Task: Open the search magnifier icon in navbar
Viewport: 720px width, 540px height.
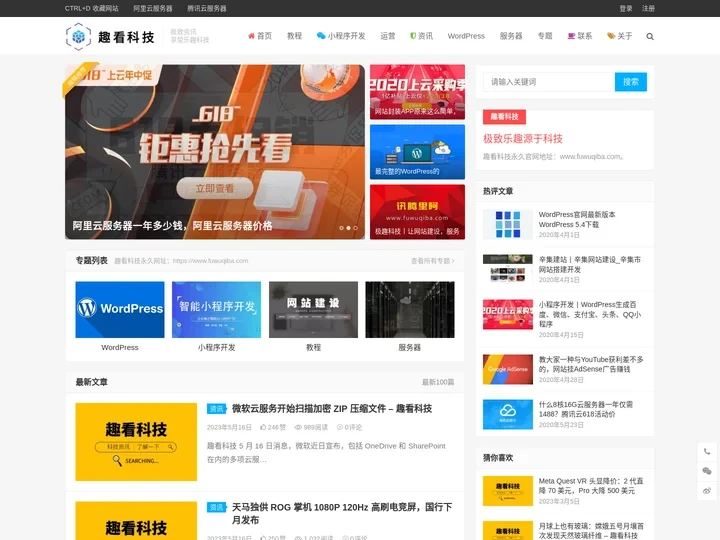Action: (x=650, y=36)
